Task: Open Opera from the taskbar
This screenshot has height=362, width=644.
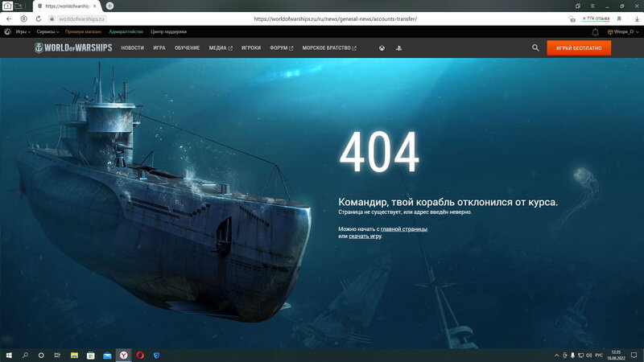Action: (140, 355)
